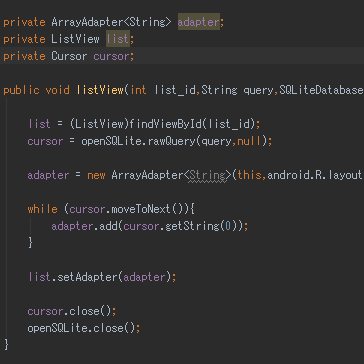
Task: Click the 'while' loop keyword
Action: (x=42, y=209)
